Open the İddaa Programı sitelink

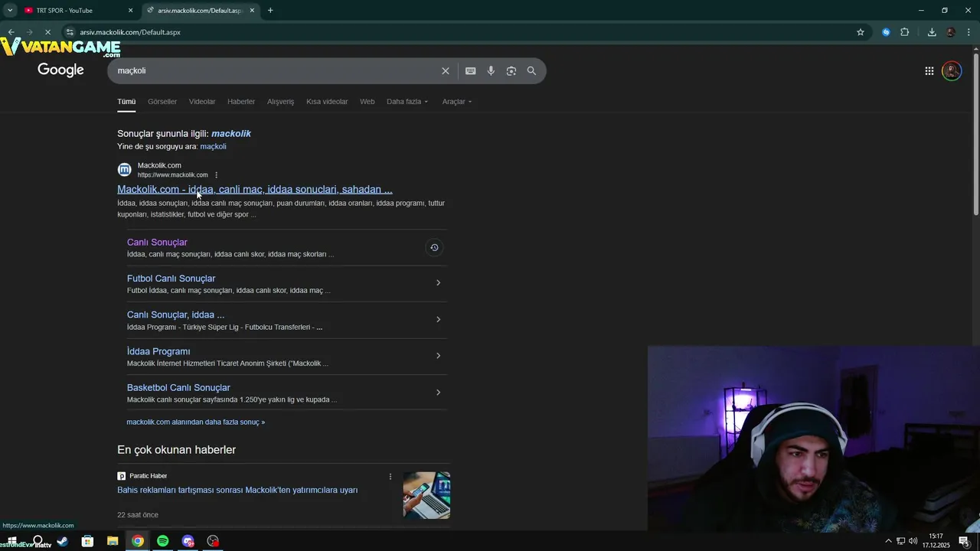158,351
